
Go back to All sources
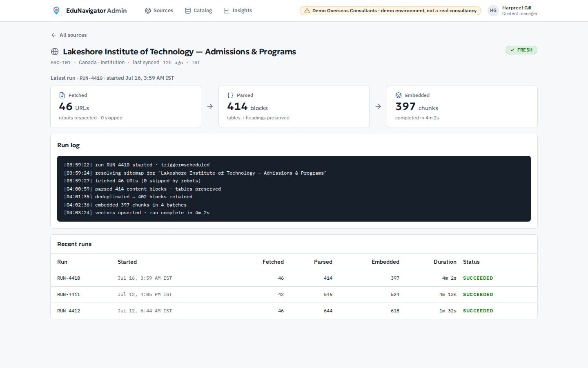69,35
